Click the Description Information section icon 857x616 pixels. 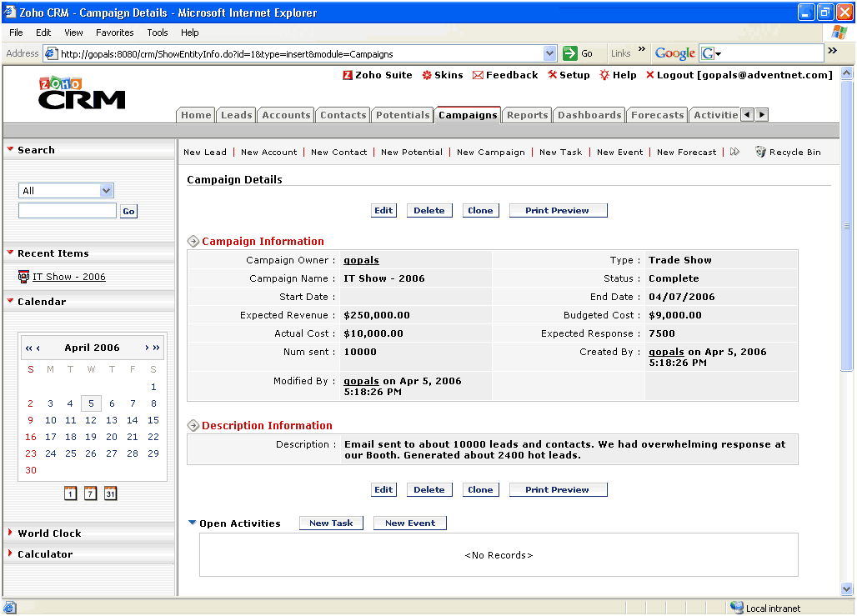click(193, 425)
